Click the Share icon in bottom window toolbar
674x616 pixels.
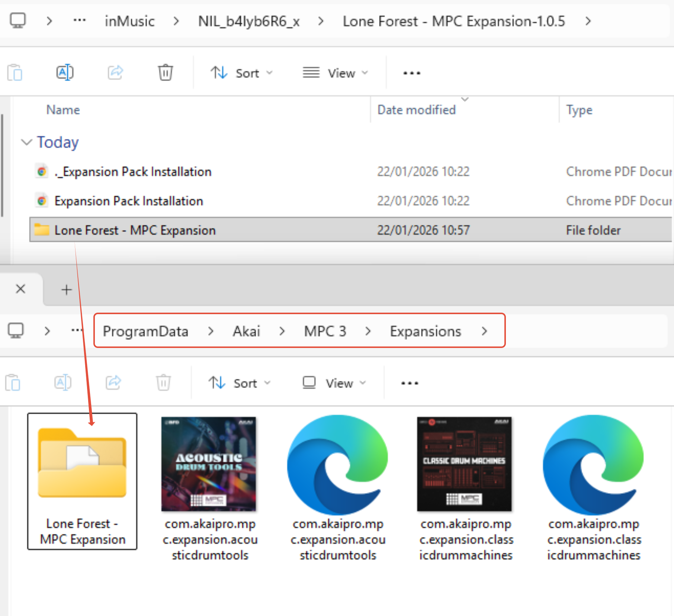113,383
